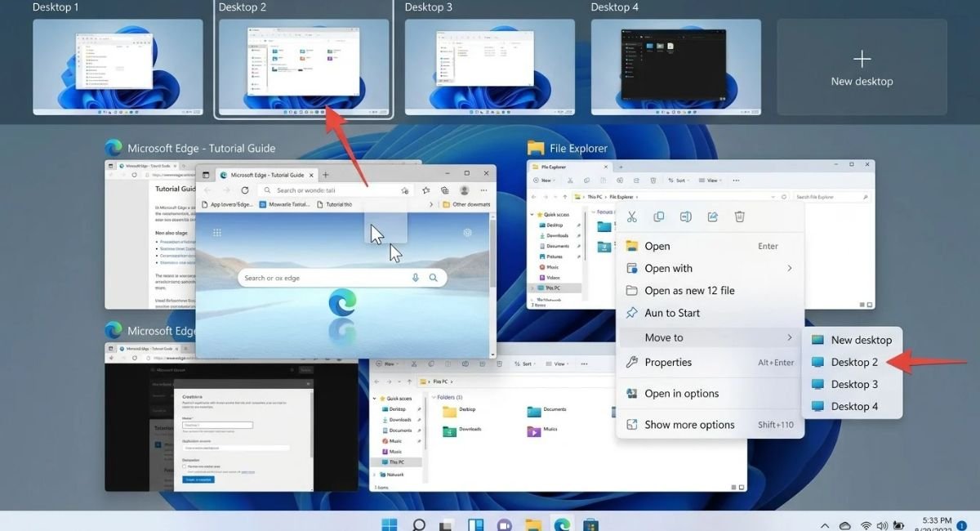Image resolution: width=980 pixels, height=531 pixels.
Task: Move window to New desktop
Action: (x=853, y=340)
